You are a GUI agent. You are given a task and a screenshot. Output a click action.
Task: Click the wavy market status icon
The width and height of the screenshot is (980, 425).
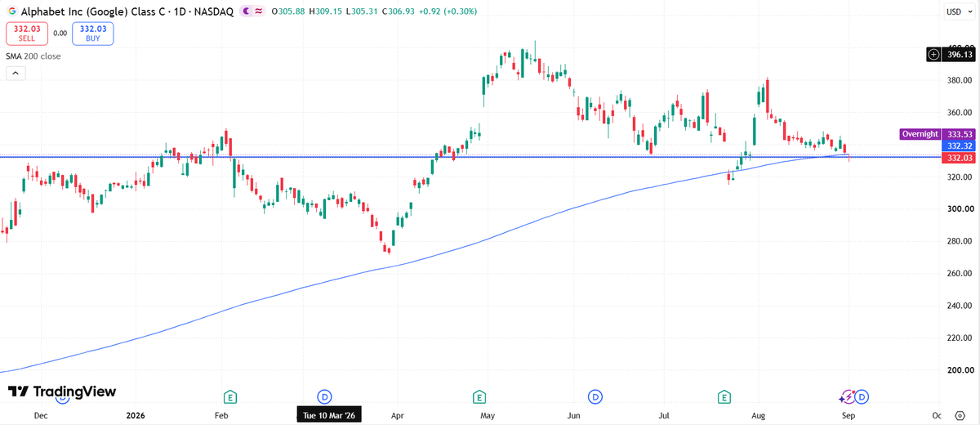260,11
